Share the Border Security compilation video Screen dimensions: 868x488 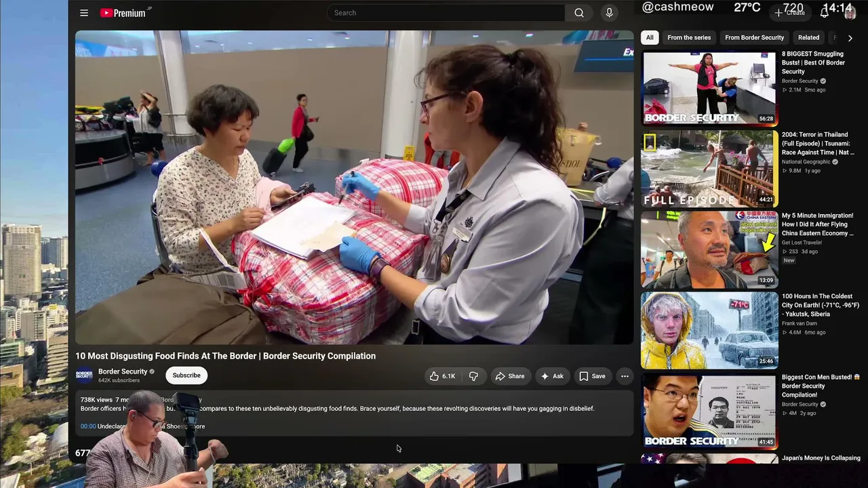click(510, 376)
